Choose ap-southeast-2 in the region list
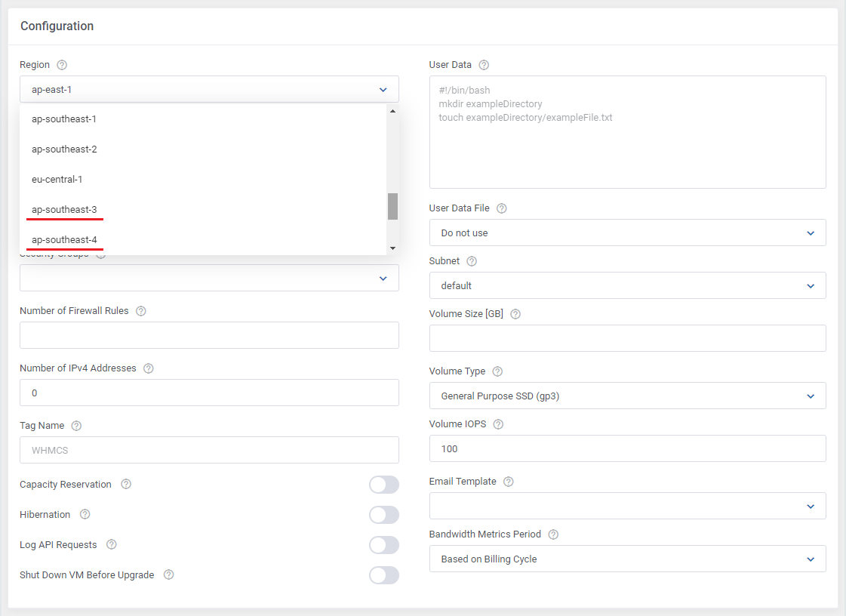 point(204,149)
